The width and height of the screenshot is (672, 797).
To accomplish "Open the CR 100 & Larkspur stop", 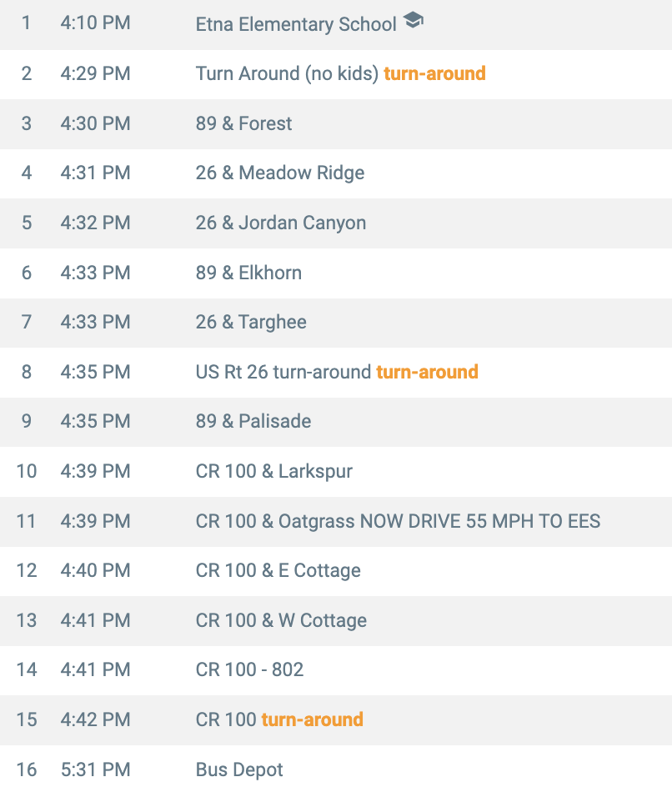I will click(x=273, y=471).
